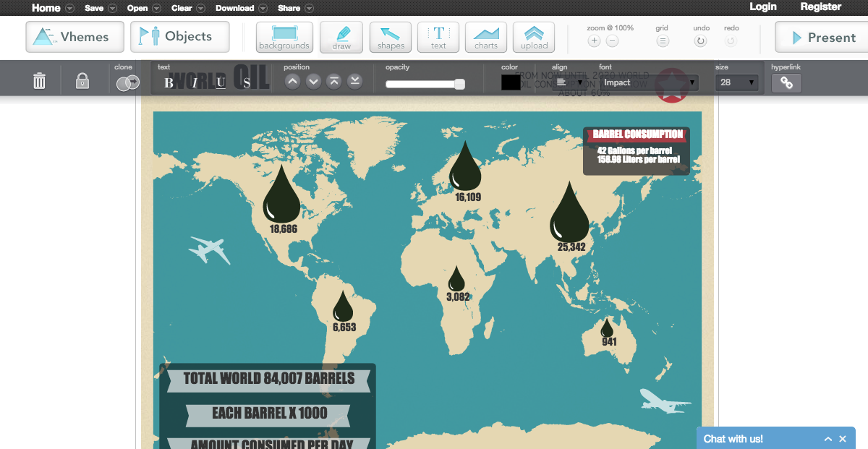Select the 941 oil drop over Australia
The image size is (868, 449).
(607, 328)
